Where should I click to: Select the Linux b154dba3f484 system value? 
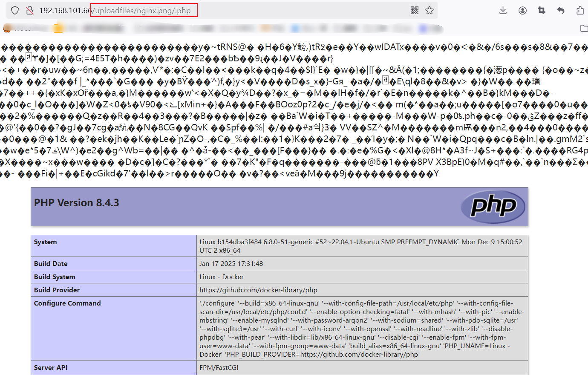pos(361,246)
